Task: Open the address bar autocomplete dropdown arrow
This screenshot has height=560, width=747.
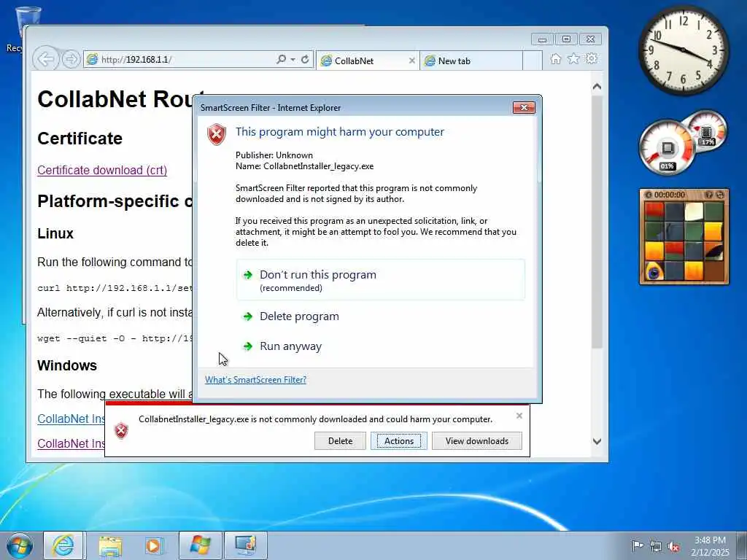Action: click(293, 60)
